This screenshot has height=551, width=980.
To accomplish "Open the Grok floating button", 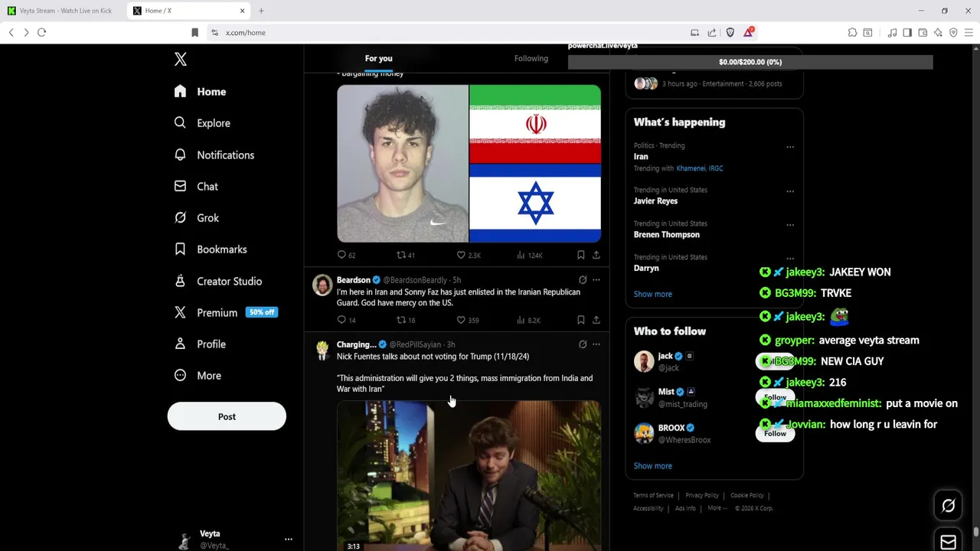I will tap(949, 505).
